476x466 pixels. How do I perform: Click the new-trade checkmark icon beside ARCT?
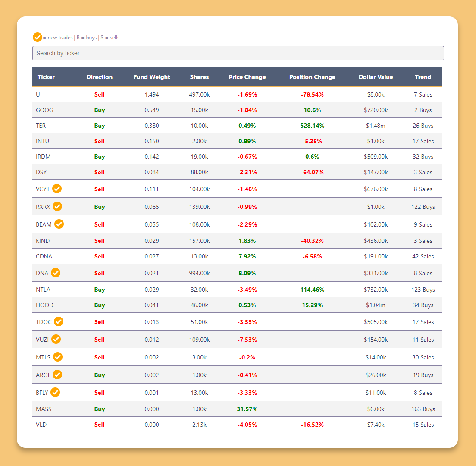57,375
